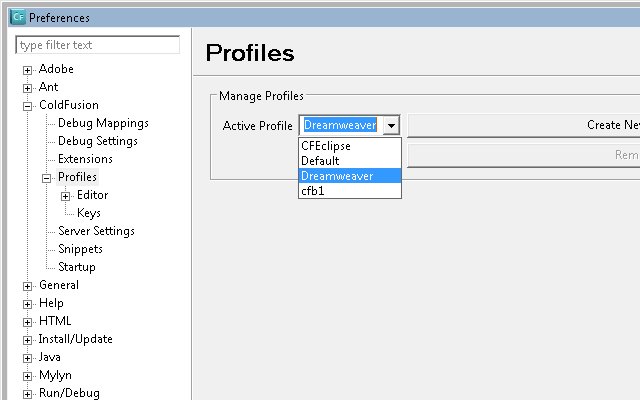Image resolution: width=640 pixels, height=400 pixels.
Task: Expand the Adobe tree node
Action: click(x=27, y=70)
